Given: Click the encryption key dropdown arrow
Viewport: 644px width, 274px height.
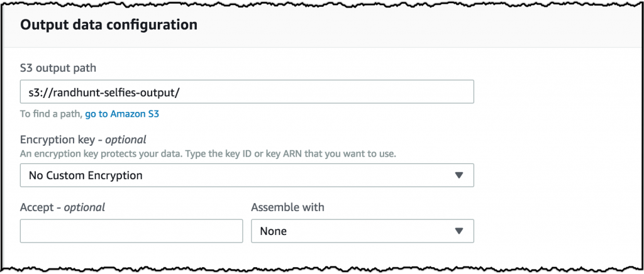Looking at the screenshot, I should click(x=458, y=175).
